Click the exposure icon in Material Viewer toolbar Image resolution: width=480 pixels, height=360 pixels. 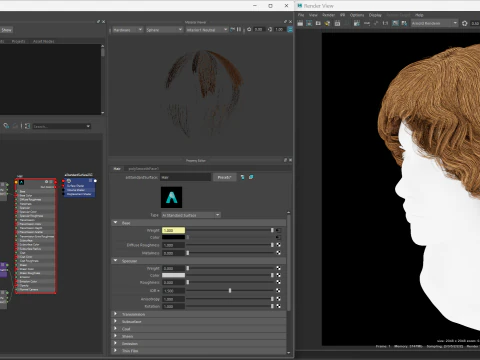tap(249, 29)
